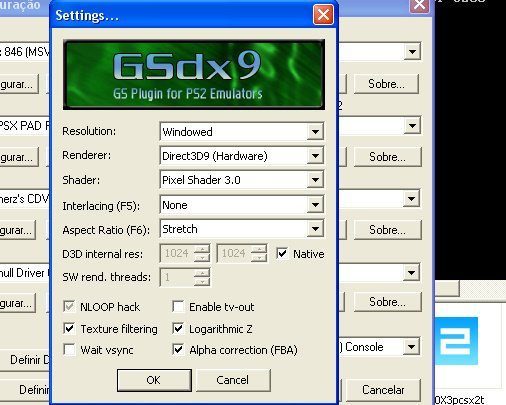
Task: Disable the Logarithmic Z checkbox
Action: 178,329
